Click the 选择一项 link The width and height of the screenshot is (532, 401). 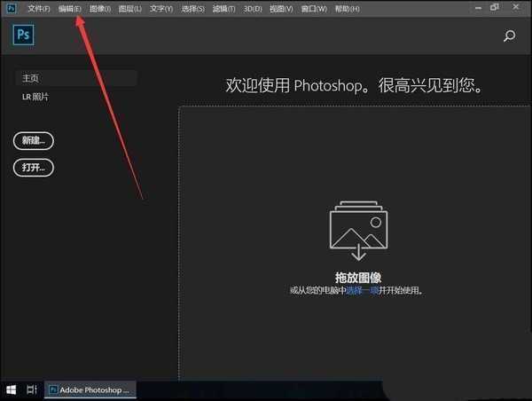[362, 290]
